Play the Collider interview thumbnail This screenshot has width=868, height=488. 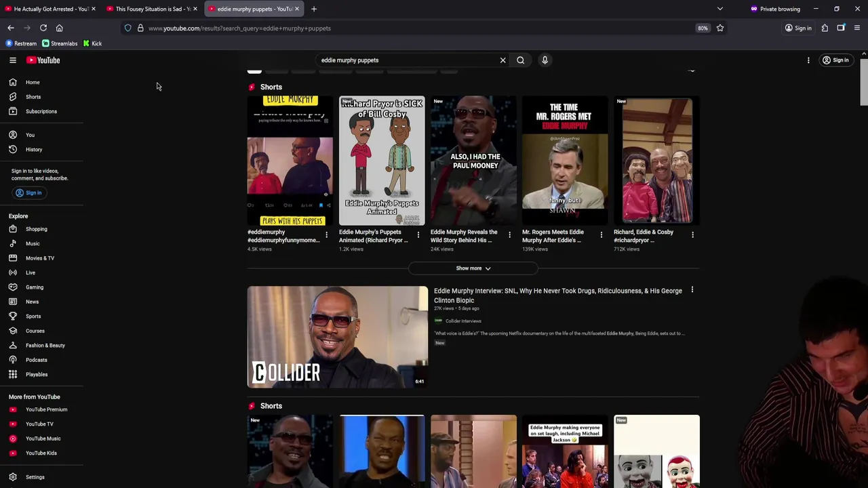click(338, 337)
